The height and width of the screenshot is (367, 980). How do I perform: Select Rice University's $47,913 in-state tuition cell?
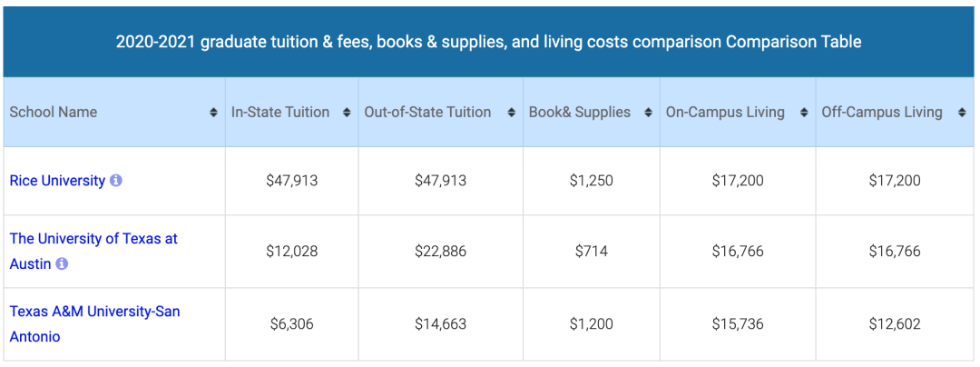[292, 181]
